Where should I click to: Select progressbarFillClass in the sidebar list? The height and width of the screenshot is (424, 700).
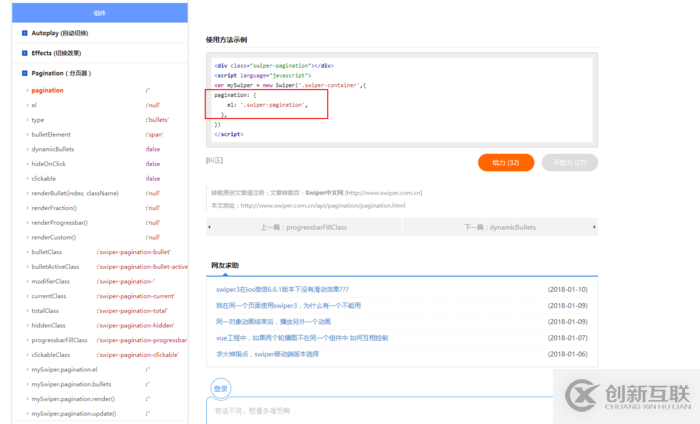[x=59, y=341]
